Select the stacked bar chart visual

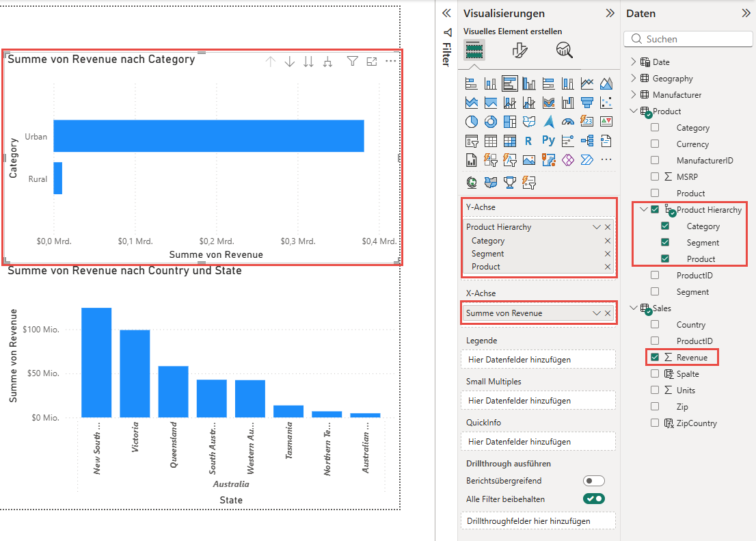click(x=471, y=83)
